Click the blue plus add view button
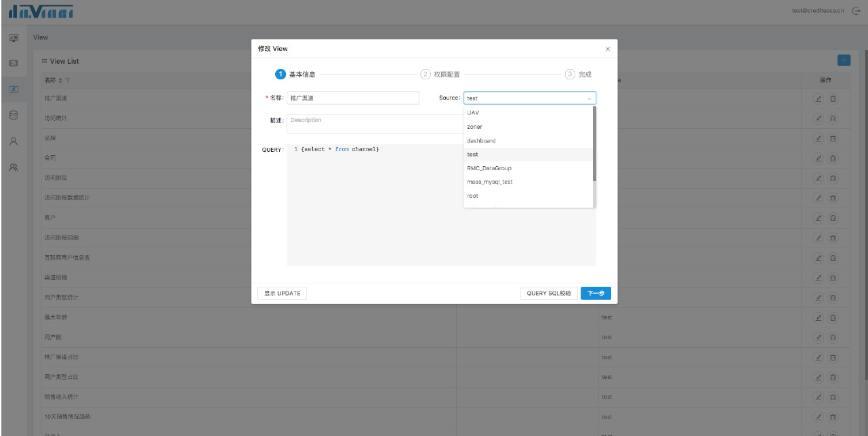 pyautogui.click(x=844, y=60)
